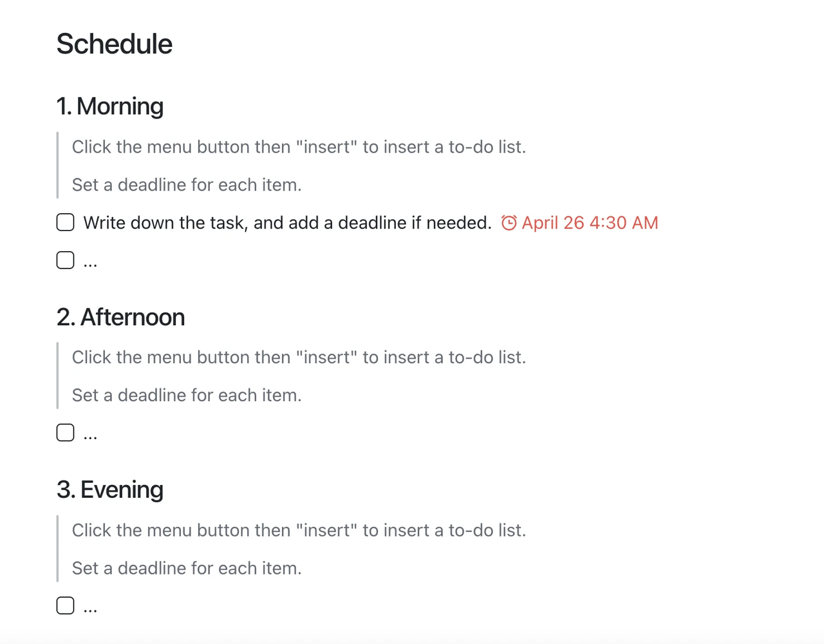The width and height of the screenshot is (824, 644).
Task: Open the April 26 4:30 AM deadline
Action: [590, 223]
